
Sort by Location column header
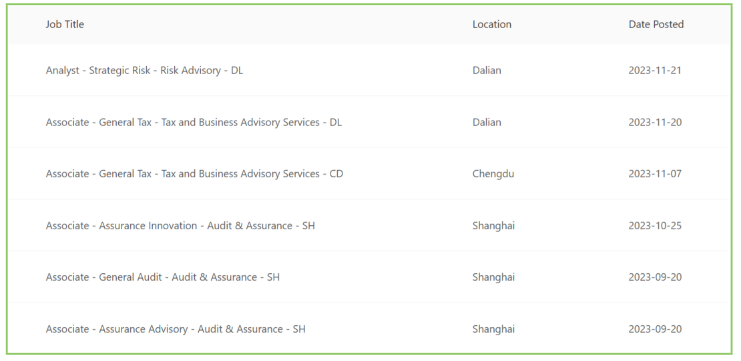(x=491, y=24)
